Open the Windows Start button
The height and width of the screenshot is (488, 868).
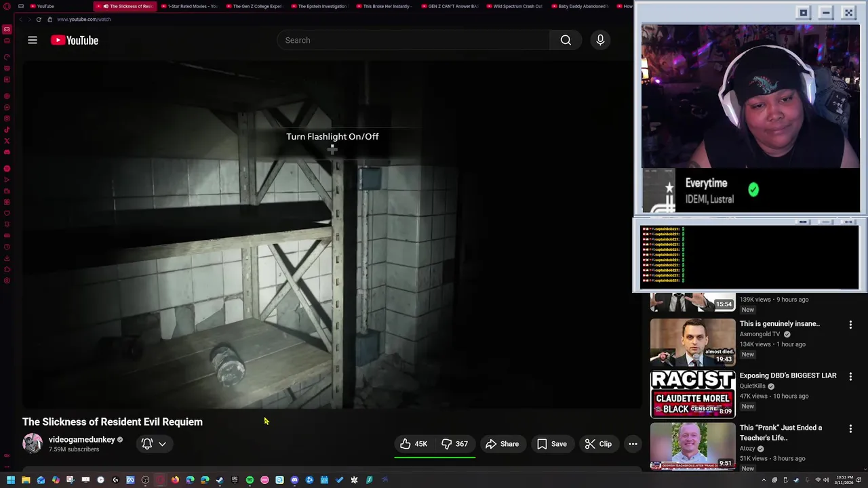click(x=11, y=480)
